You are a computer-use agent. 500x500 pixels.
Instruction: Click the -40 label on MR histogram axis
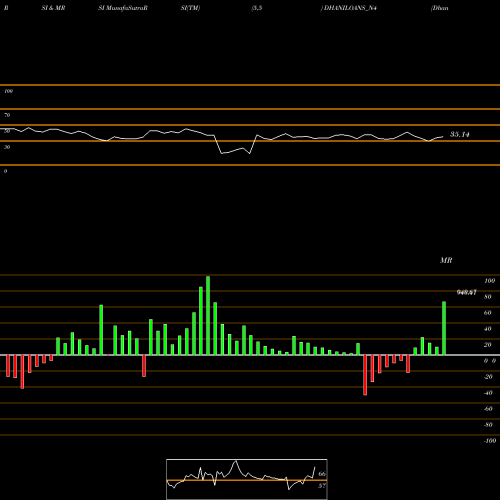[x=488, y=393]
